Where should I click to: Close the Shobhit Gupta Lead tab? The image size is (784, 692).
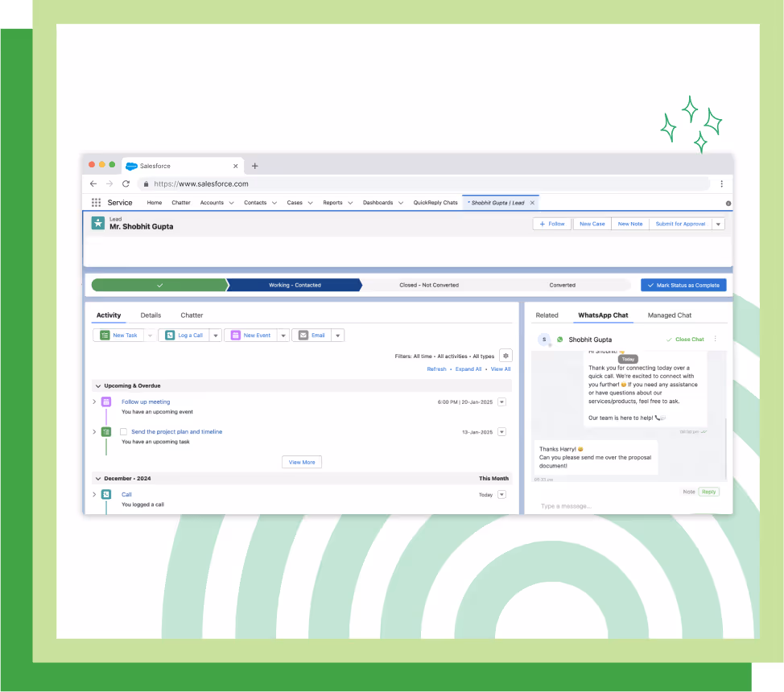click(533, 203)
